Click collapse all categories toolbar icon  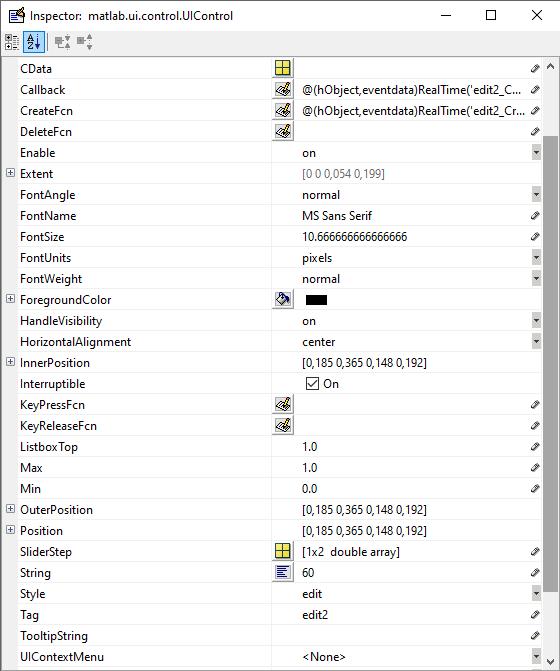pyautogui.click(x=85, y=42)
